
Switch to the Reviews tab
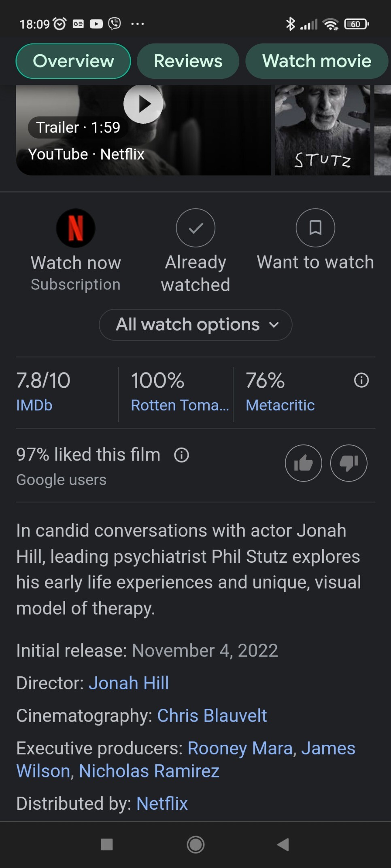[x=188, y=61]
